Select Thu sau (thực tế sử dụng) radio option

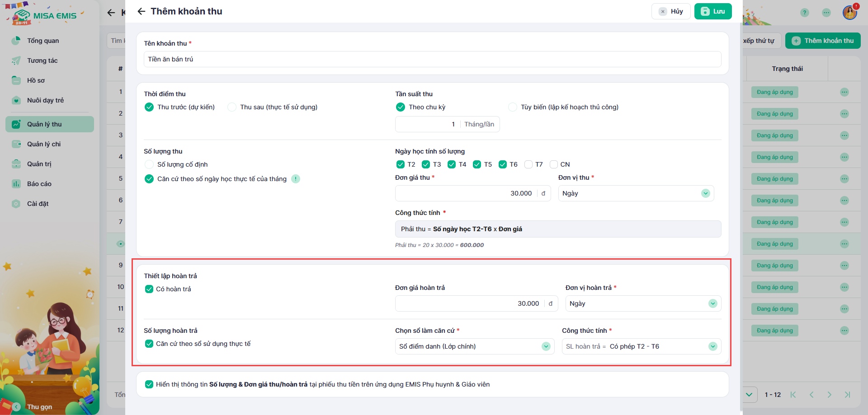[232, 107]
